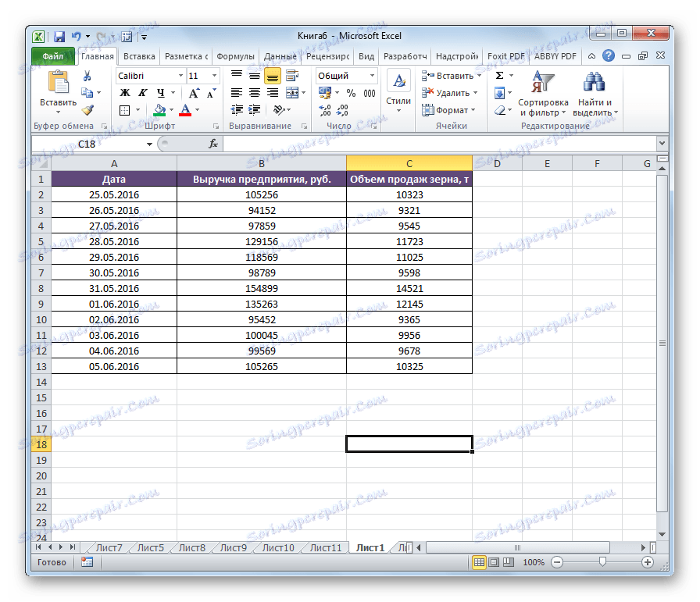Viewport: 700px width, 602px height.
Task: Copy selection with the copy icon
Action: tap(87, 93)
